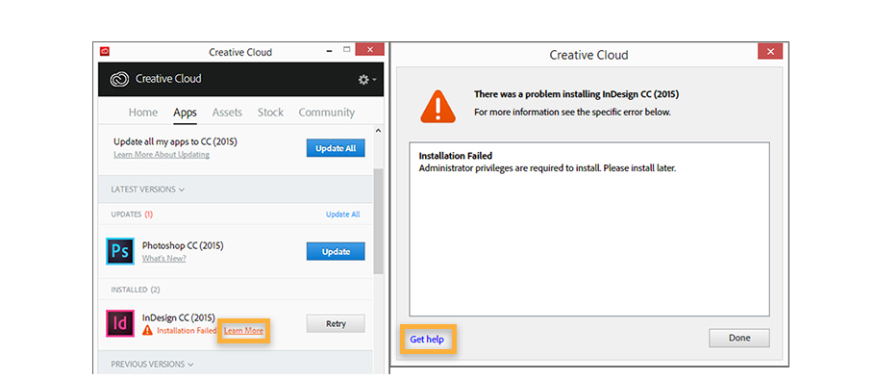Click red 'Installation Failed' status under InDesign
Viewport: 875px width, 379px height.
point(186,330)
